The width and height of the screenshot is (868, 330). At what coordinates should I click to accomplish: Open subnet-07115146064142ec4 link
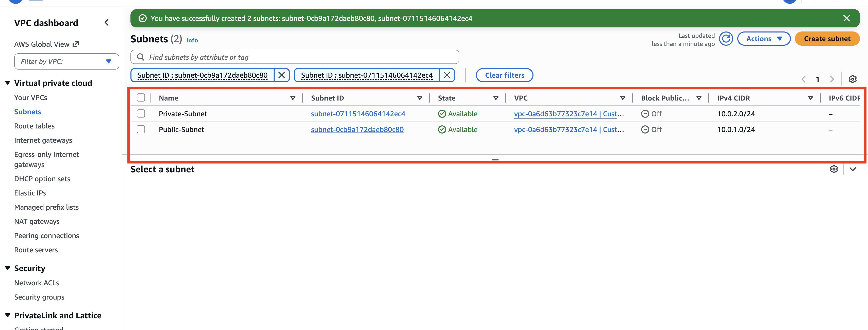358,114
